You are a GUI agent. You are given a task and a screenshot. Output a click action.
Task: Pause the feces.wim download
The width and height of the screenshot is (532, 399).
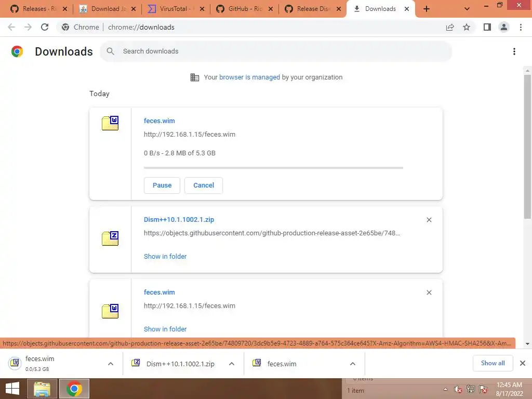tap(162, 185)
